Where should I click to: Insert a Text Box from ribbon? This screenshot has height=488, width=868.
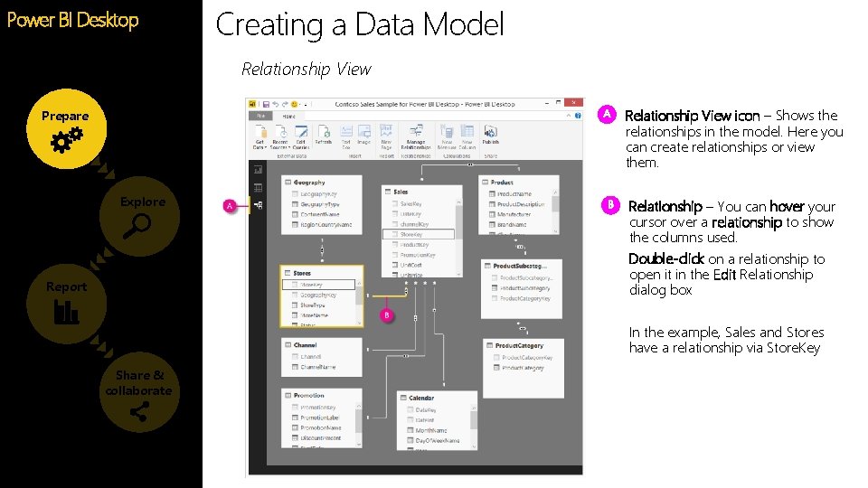[x=346, y=136]
